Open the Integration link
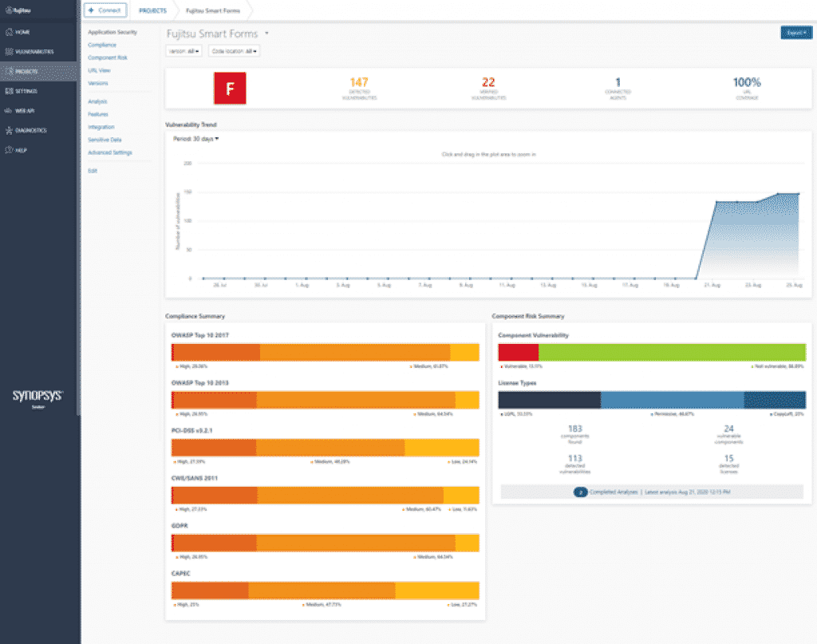Viewport: 817px width, 644px height. pos(101,127)
